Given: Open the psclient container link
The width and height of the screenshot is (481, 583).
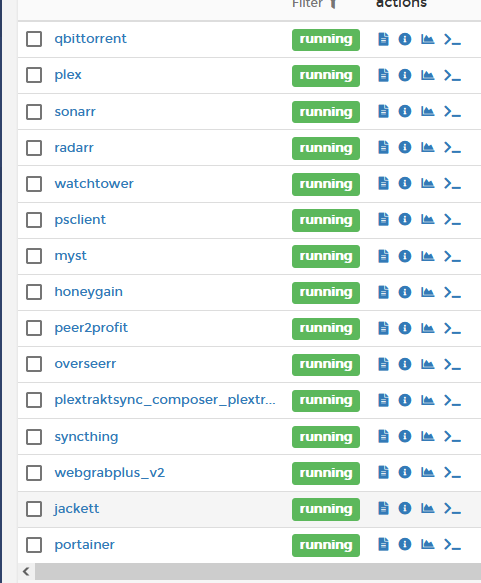Looking at the screenshot, I should coord(80,220).
